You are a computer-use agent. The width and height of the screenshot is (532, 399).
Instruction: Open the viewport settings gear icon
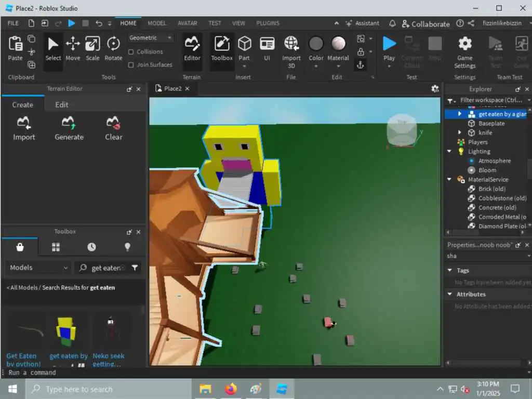click(435, 88)
